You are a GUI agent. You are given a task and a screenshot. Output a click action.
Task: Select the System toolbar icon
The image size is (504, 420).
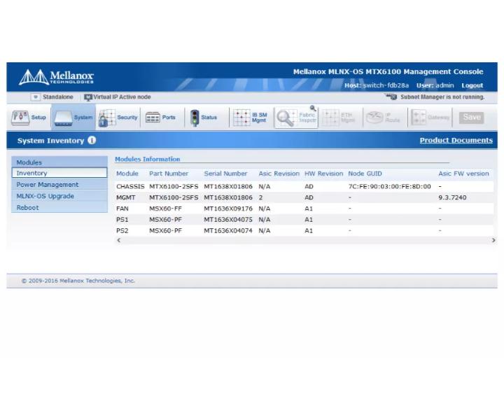(63, 118)
